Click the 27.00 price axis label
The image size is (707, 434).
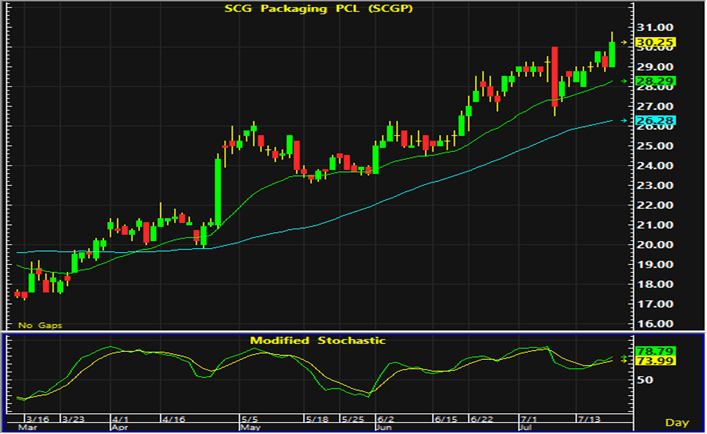tap(655, 106)
